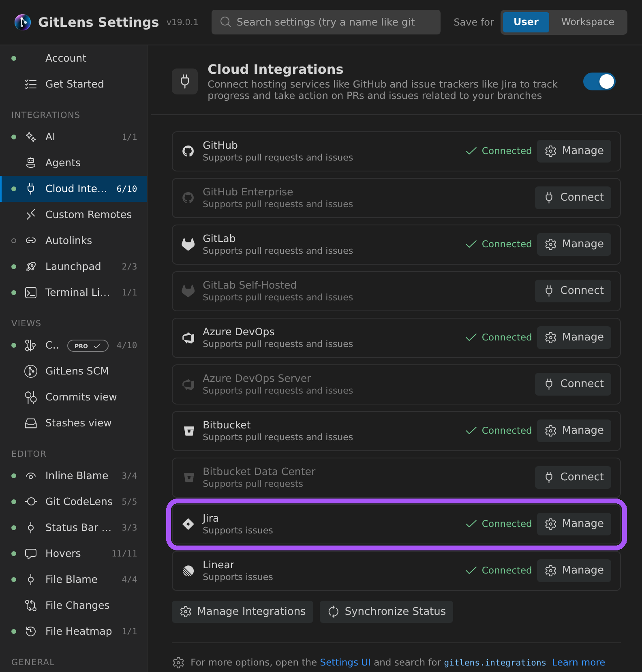Click the gitlens.integrations setting name
642x672 pixels.
(x=495, y=663)
